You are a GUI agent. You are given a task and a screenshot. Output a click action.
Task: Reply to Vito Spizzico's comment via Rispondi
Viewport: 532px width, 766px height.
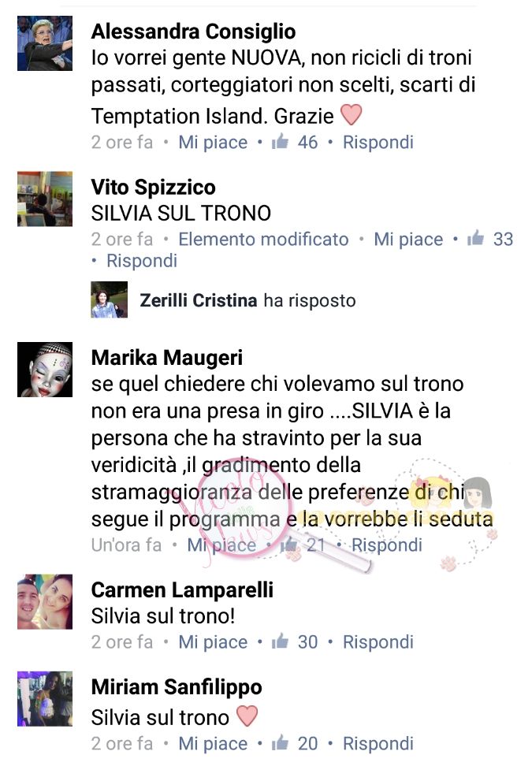coord(142,260)
